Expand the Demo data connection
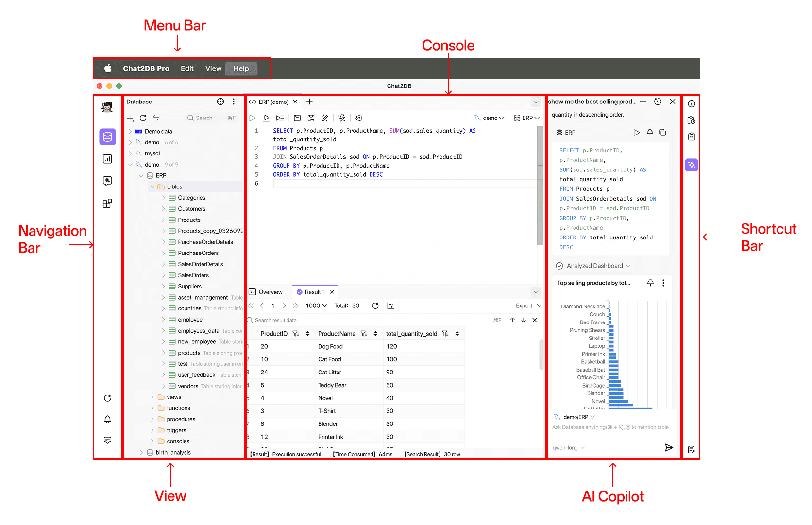This screenshot has width=812, height=525. tap(130, 131)
